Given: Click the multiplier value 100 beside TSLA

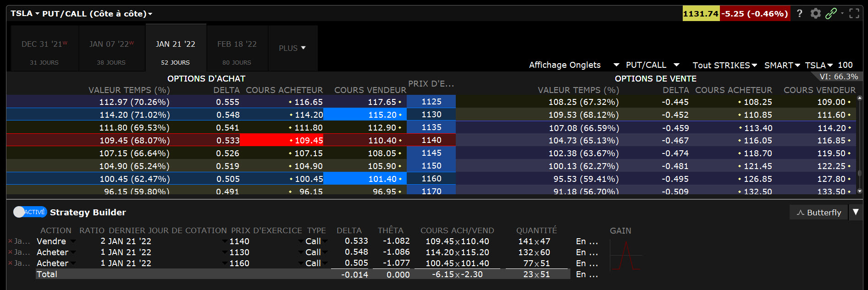Looking at the screenshot, I should point(846,65).
